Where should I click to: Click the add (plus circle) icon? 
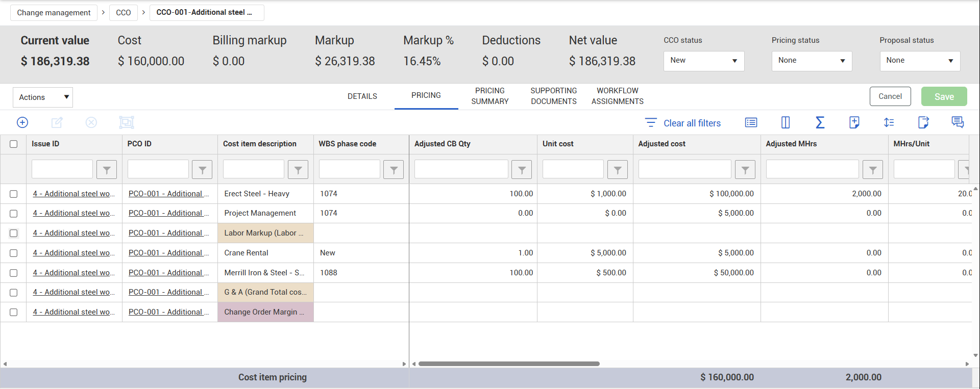pyautogui.click(x=22, y=122)
